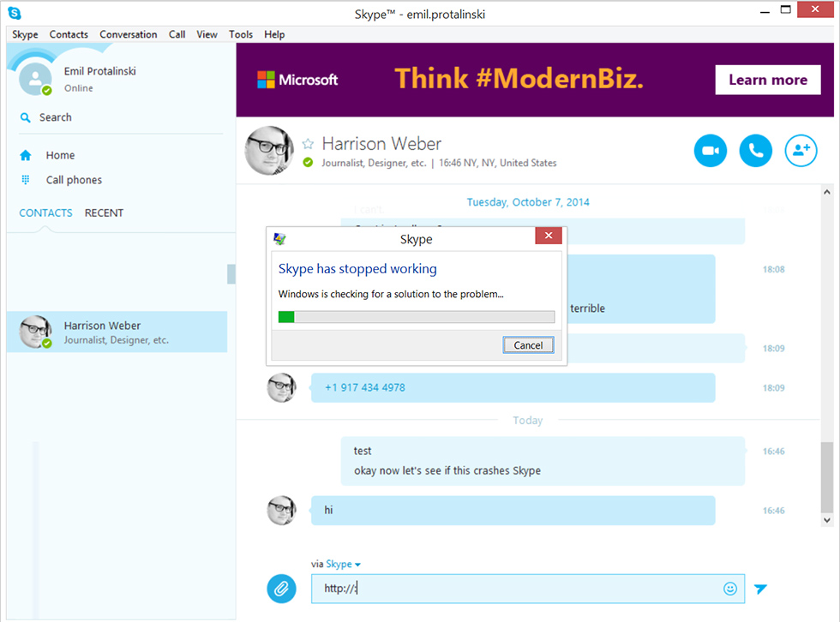Click the Home icon in sidebar
The image size is (840, 622).
(x=26, y=155)
